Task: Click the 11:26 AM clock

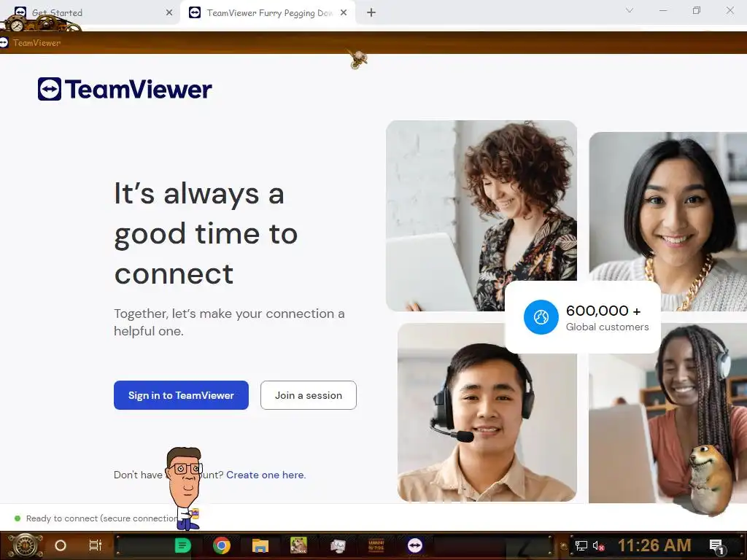Action: [x=654, y=545]
